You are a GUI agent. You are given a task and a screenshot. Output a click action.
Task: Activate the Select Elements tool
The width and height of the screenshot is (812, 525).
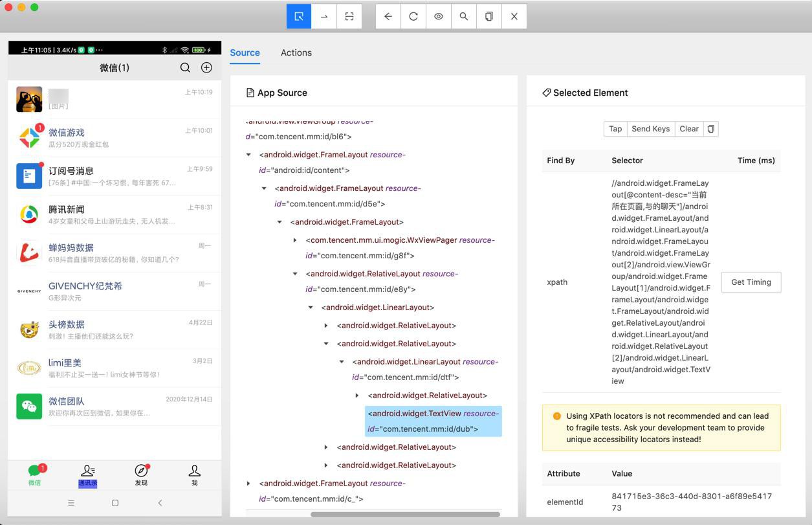click(x=299, y=16)
